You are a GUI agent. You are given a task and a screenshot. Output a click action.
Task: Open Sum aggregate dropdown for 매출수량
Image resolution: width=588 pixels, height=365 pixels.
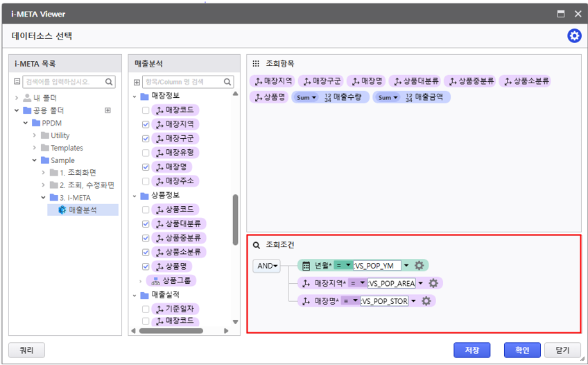(306, 98)
